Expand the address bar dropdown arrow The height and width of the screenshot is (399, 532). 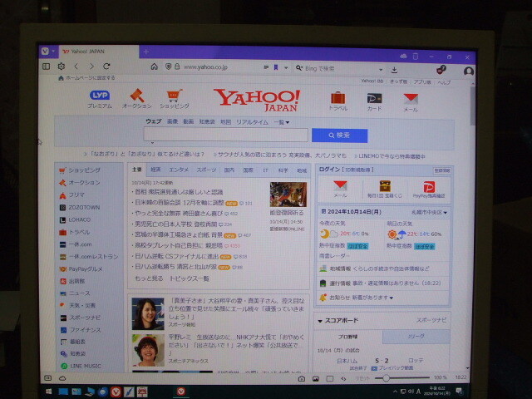click(286, 68)
